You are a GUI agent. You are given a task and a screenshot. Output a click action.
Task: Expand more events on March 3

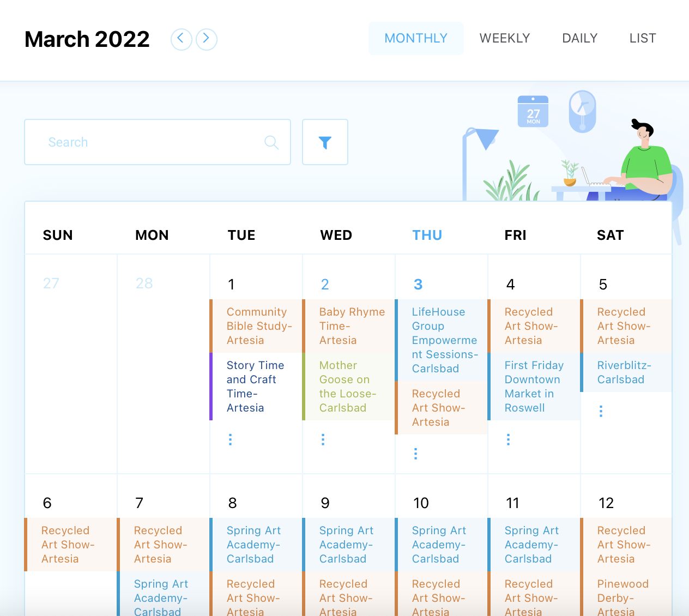(416, 454)
